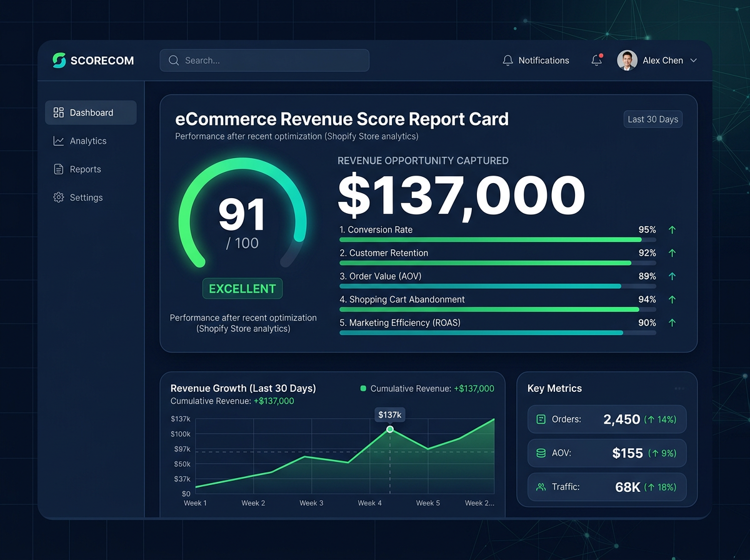Click the AOV coins icon
The height and width of the screenshot is (560, 750).
[541, 453]
